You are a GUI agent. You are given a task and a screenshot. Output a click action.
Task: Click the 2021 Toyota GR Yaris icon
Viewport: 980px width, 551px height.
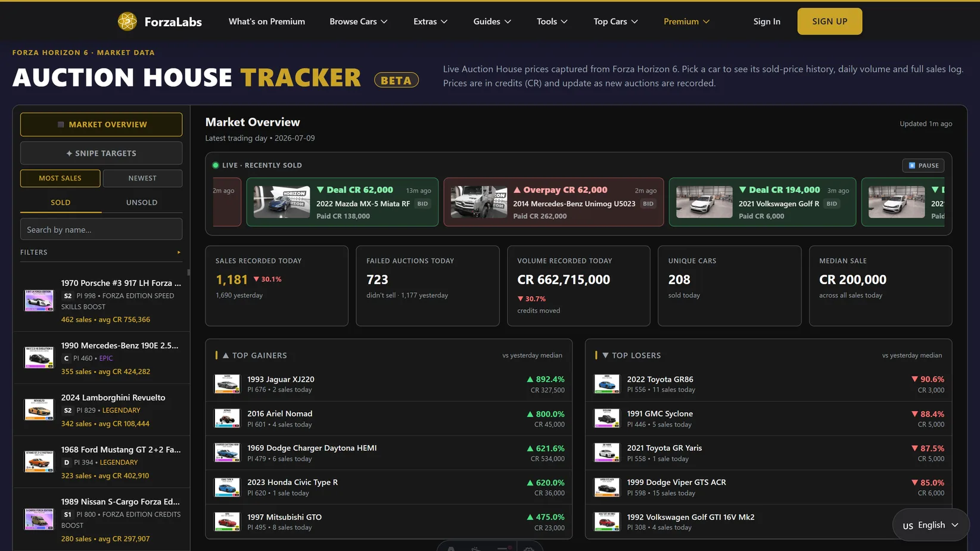point(606,453)
